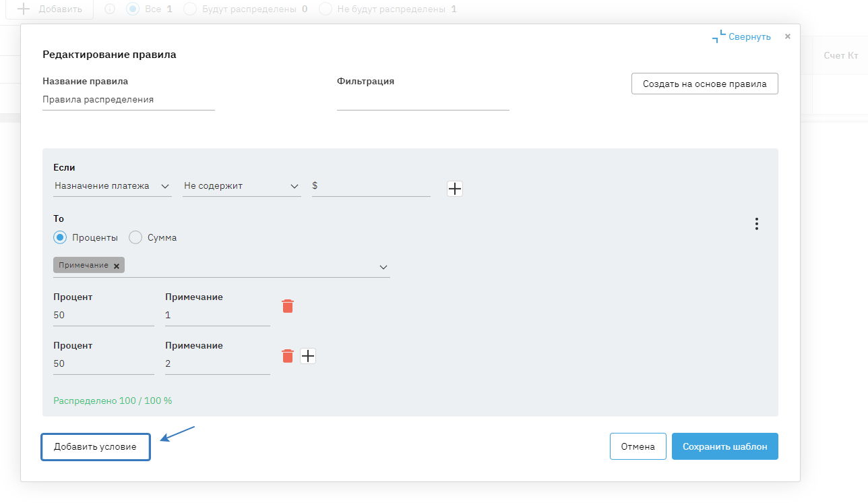Click the Добавить условие button
868x503 pixels.
(96, 447)
